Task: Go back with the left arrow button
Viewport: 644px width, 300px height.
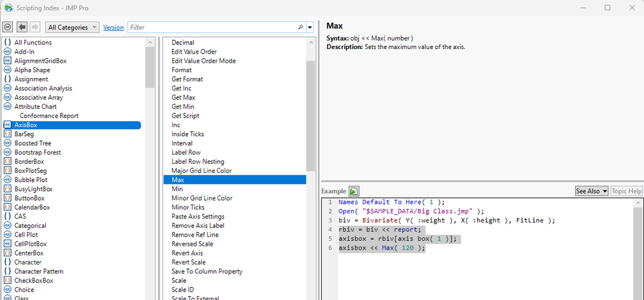Action: point(22,27)
